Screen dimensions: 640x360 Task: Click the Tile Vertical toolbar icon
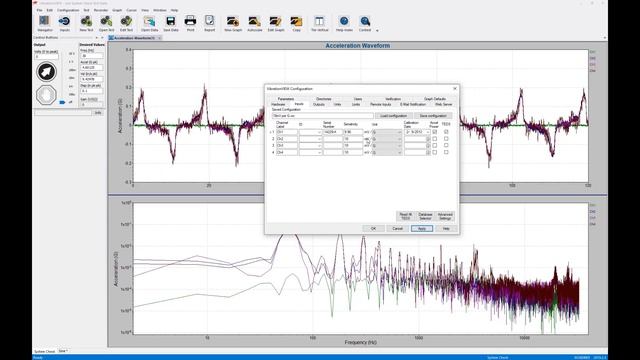pyautogui.click(x=320, y=24)
